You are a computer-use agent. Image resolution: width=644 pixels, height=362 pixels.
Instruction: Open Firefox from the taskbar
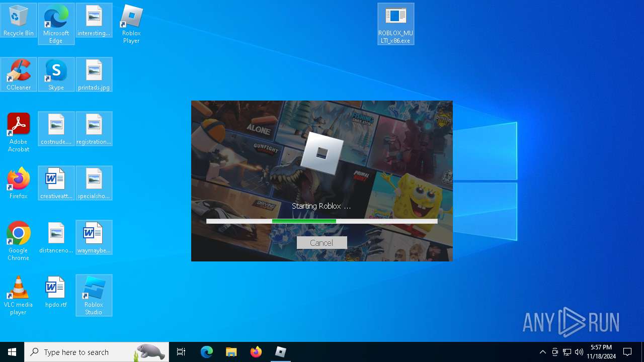(x=256, y=352)
